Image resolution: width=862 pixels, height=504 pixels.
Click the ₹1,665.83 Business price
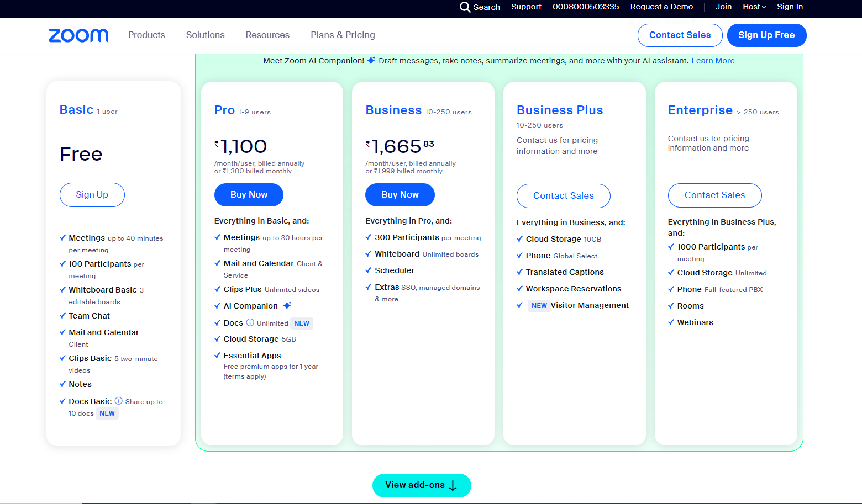[x=400, y=147]
